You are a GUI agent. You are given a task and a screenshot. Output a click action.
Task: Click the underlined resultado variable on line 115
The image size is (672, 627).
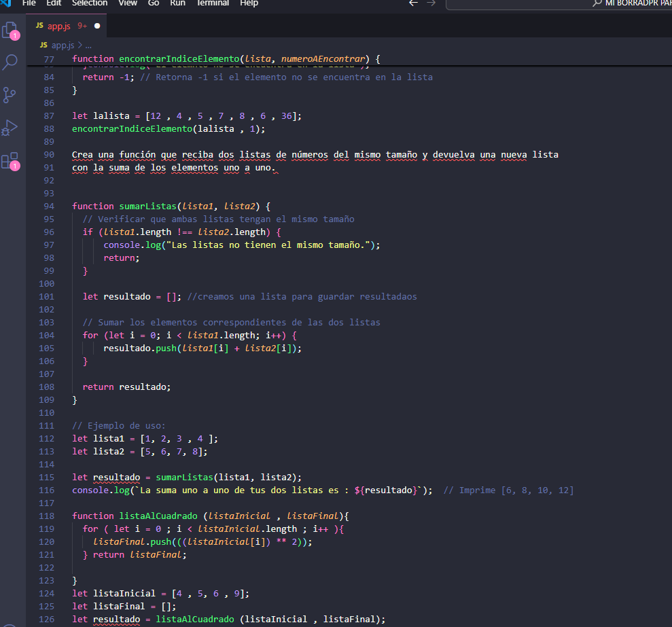pos(117,477)
